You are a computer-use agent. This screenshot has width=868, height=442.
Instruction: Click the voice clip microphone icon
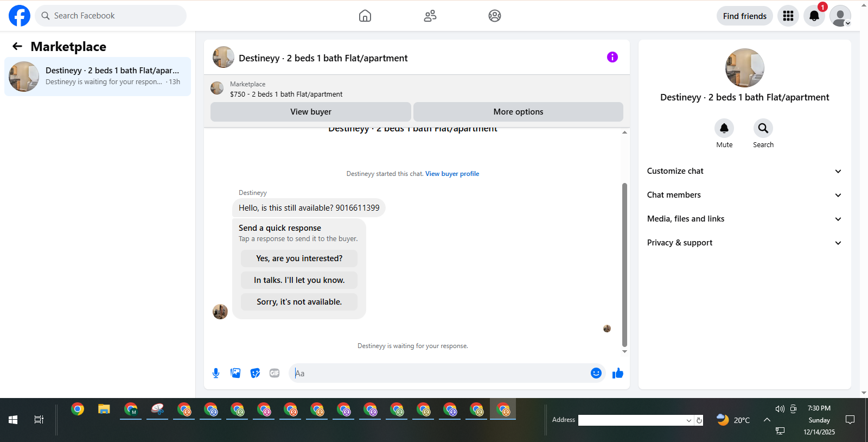tap(216, 373)
